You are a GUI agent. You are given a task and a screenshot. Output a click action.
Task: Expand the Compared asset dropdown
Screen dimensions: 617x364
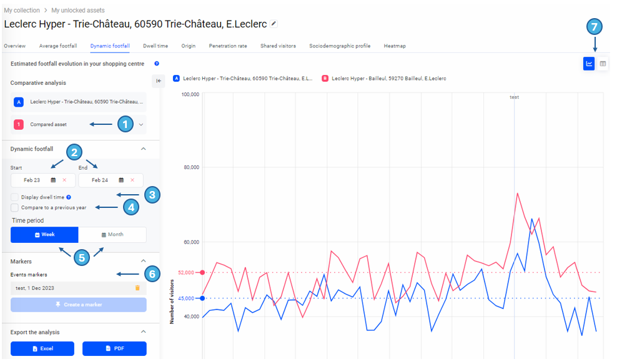click(141, 125)
